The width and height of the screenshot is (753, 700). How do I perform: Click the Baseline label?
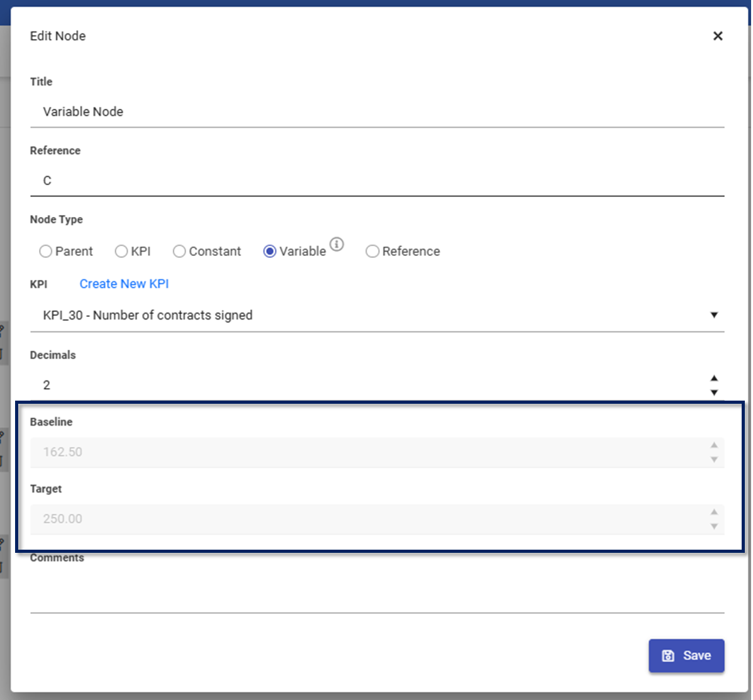pyautogui.click(x=51, y=421)
